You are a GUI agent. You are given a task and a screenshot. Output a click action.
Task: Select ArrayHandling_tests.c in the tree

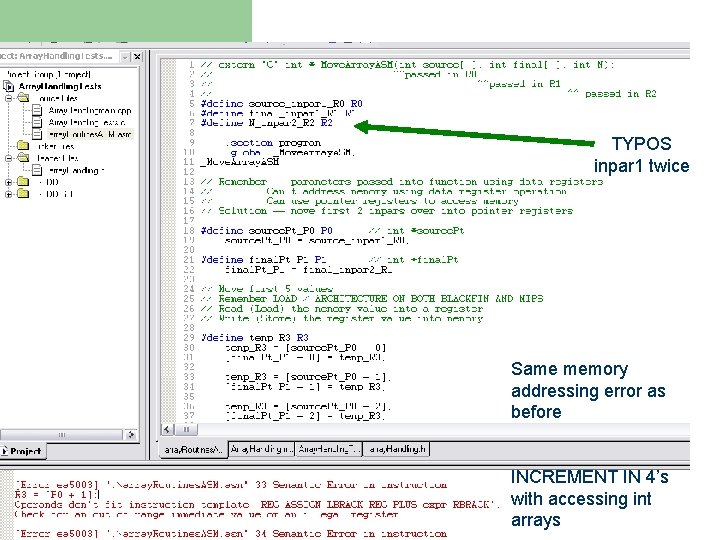tap(87, 122)
